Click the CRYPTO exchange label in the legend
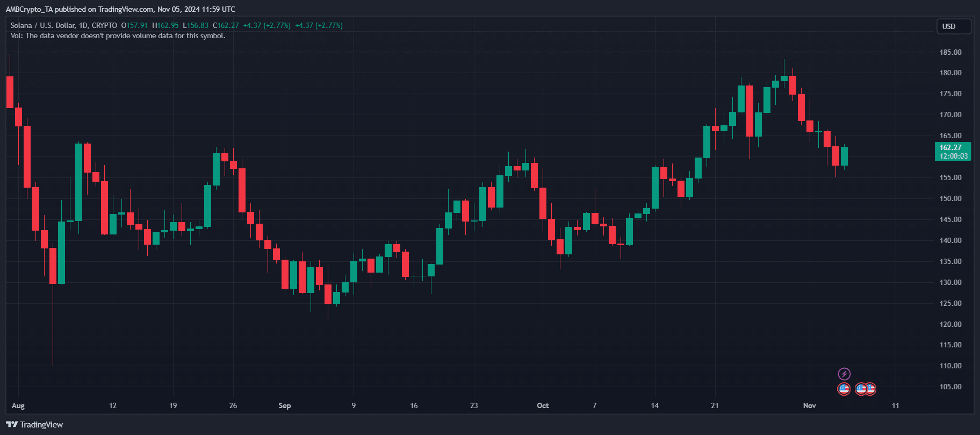 click(x=104, y=25)
